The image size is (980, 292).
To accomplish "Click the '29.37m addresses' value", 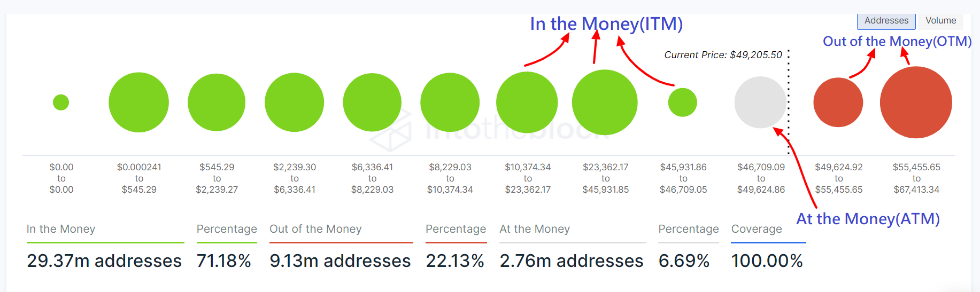I will [x=104, y=261].
